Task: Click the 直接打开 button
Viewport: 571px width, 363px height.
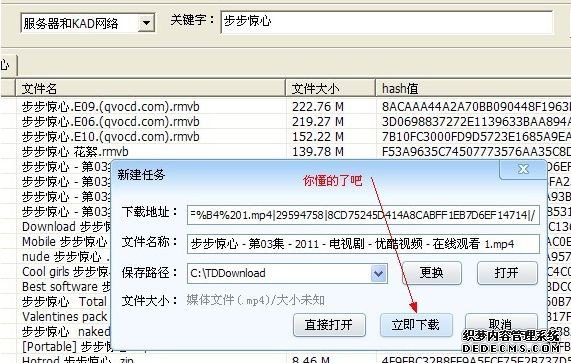Action: 329,325
